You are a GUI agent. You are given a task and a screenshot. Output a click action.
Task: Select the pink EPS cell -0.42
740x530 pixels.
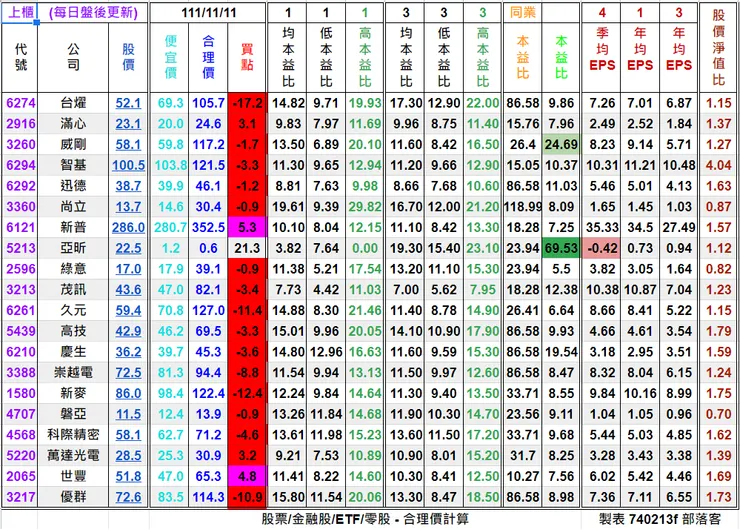coord(602,248)
